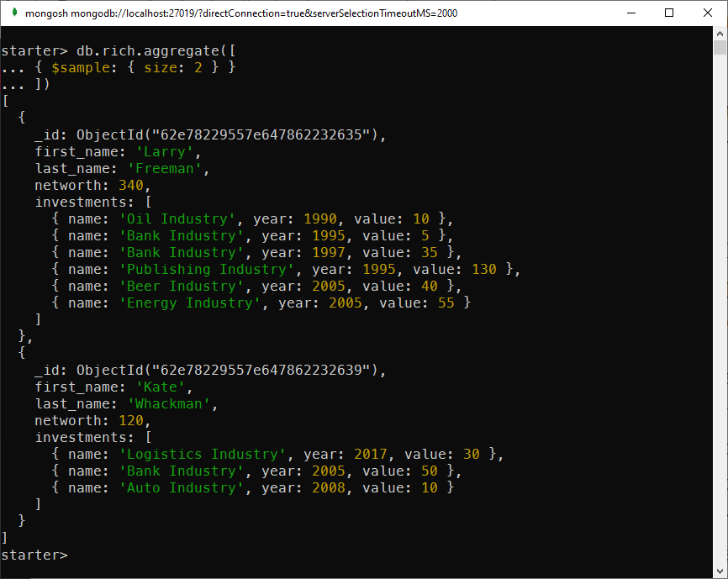Viewport: 728px width, 579px height.
Task: Click 'Logistics Industry' investment name
Action: point(202,454)
